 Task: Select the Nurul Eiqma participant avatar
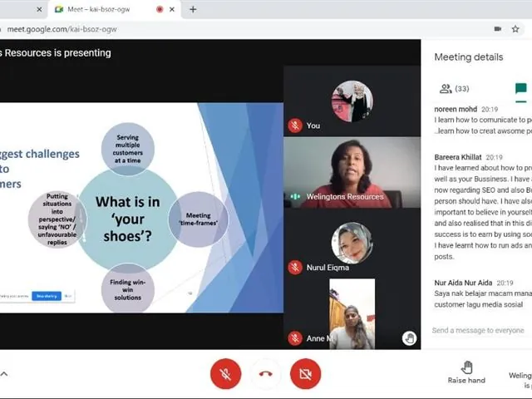click(x=352, y=243)
